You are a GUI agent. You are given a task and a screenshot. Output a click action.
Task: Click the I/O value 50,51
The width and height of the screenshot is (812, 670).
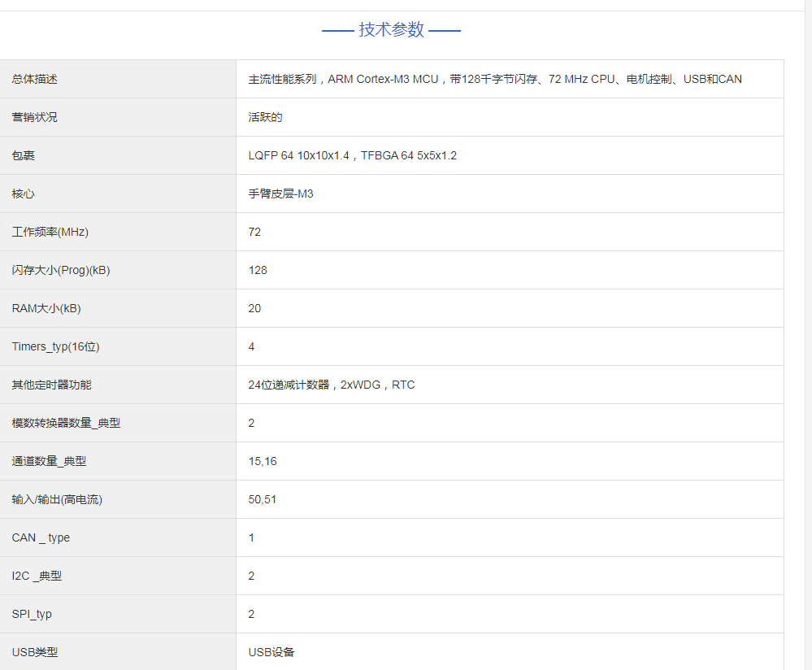(x=262, y=499)
